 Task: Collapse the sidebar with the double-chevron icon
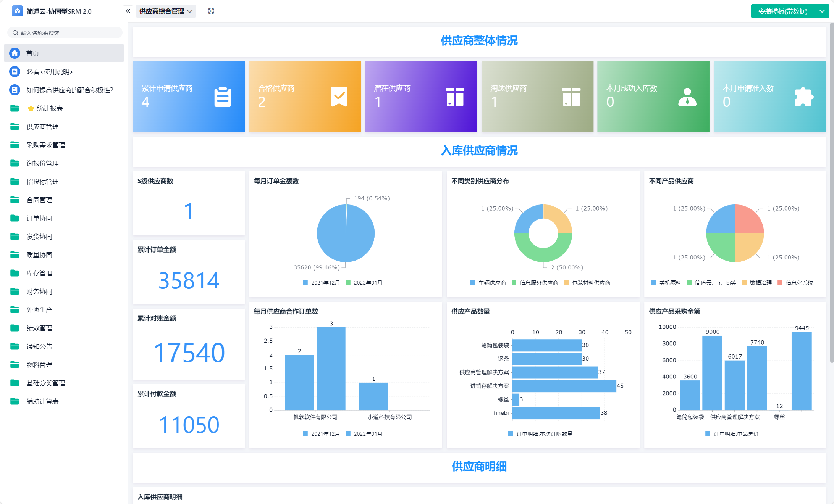point(128,11)
